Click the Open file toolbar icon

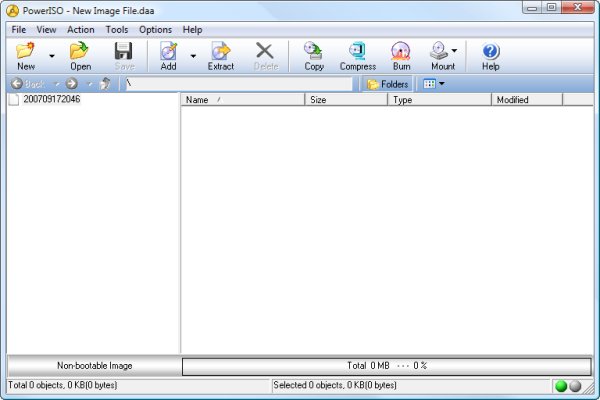[x=80, y=51]
